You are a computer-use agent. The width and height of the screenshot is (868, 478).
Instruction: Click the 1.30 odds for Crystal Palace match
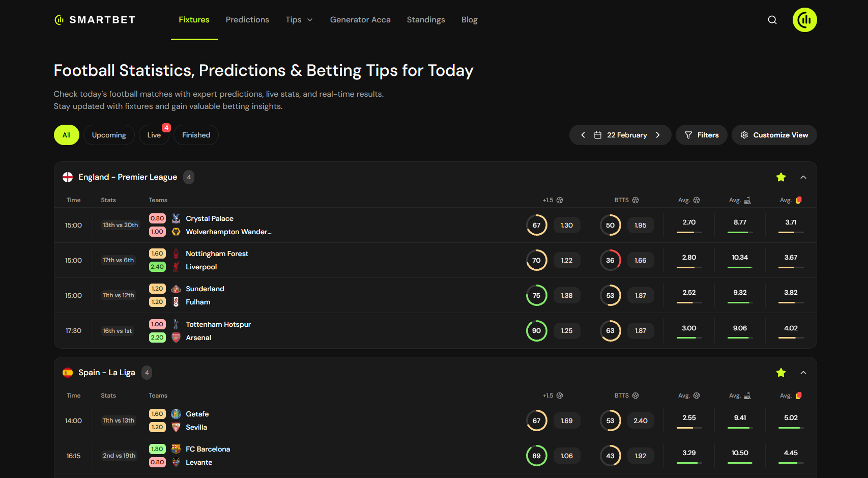click(567, 225)
